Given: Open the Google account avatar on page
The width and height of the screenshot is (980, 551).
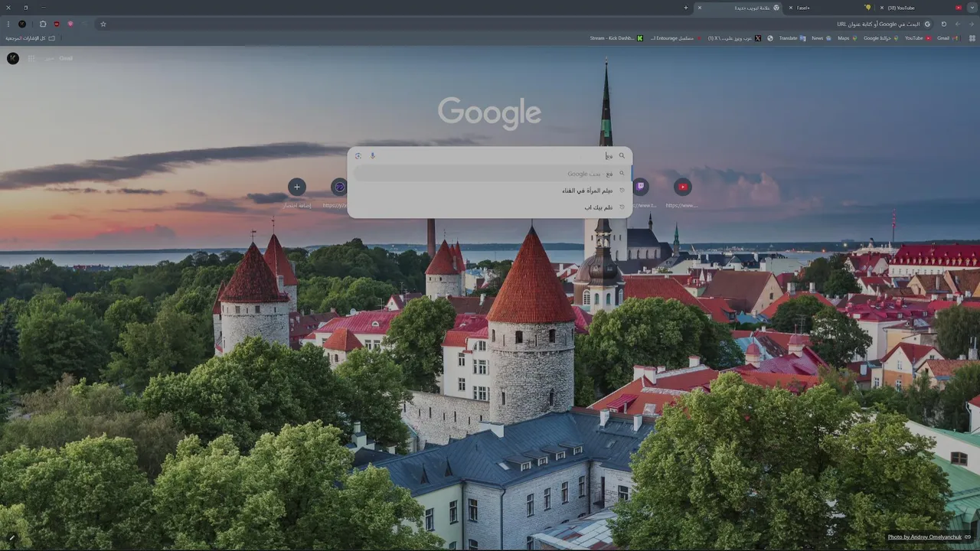Looking at the screenshot, I should pyautogui.click(x=13, y=58).
